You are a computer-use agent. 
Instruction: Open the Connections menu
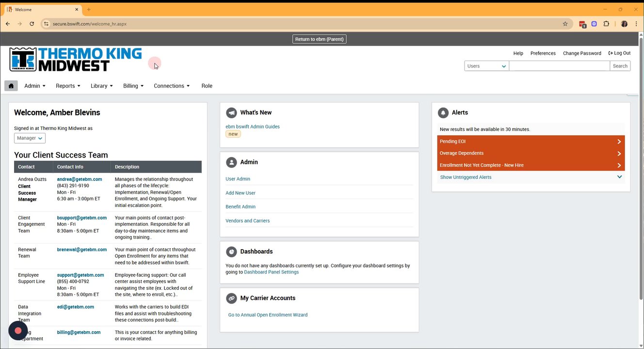[x=172, y=86]
